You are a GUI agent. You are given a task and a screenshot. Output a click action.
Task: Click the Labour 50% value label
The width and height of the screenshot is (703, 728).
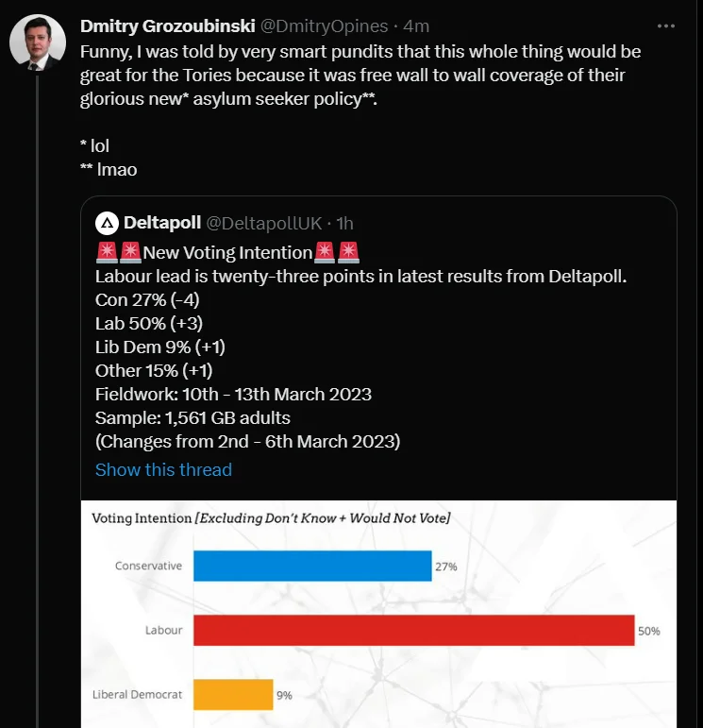click(648, 631)
